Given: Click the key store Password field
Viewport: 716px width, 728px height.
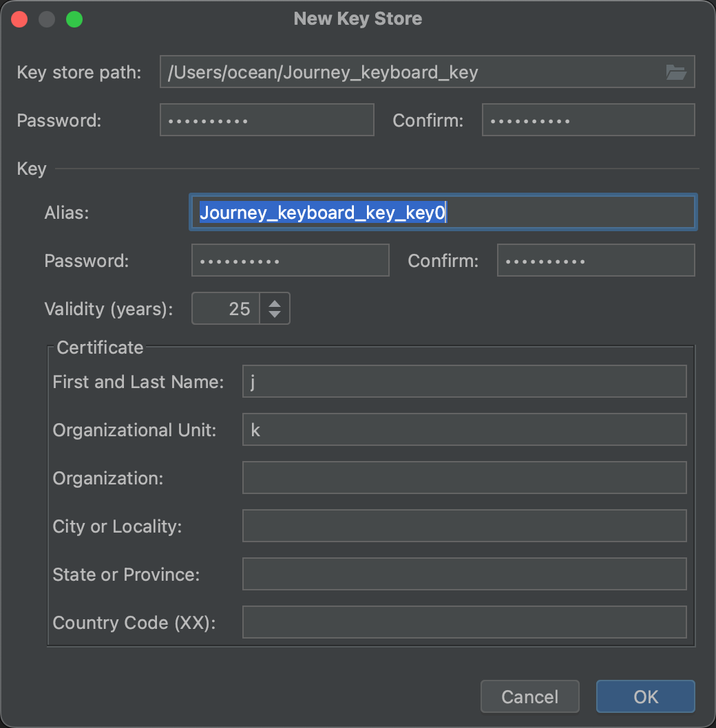Looking at the screenshot, I should [266, 120].
